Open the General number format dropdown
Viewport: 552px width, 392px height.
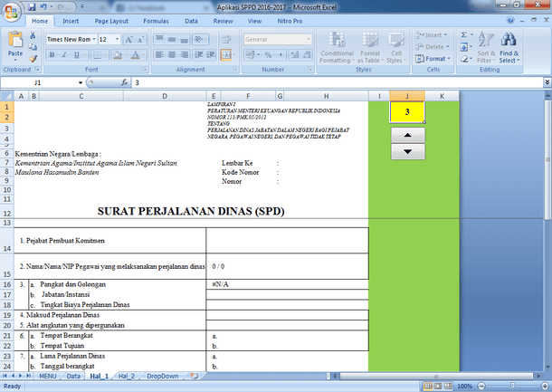click(309, 39)
